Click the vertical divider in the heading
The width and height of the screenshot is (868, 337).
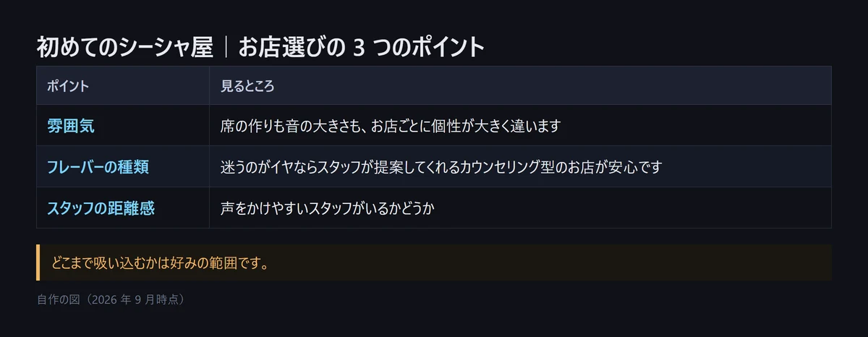[x=226, y=48]
